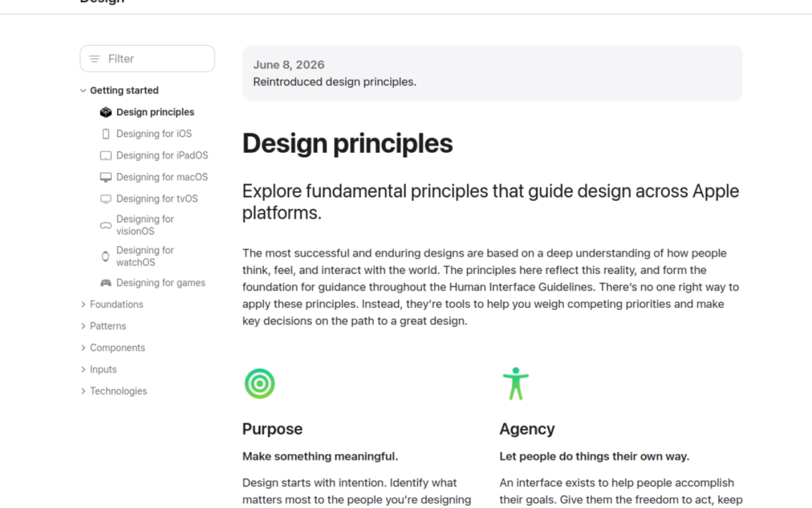
Task: Click the desktop icon beside Designing for macOS
Action: (x=106, y=178)
